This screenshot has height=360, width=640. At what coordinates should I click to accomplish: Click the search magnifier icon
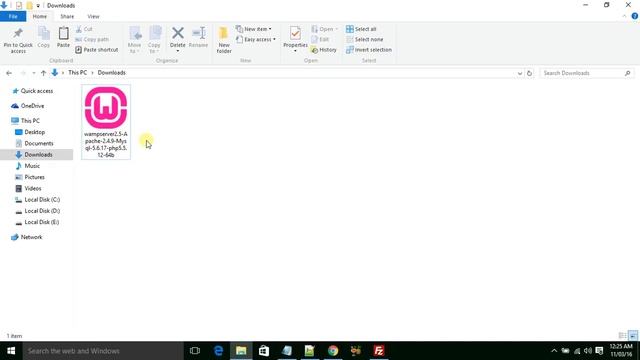click(x=627, y=73)
